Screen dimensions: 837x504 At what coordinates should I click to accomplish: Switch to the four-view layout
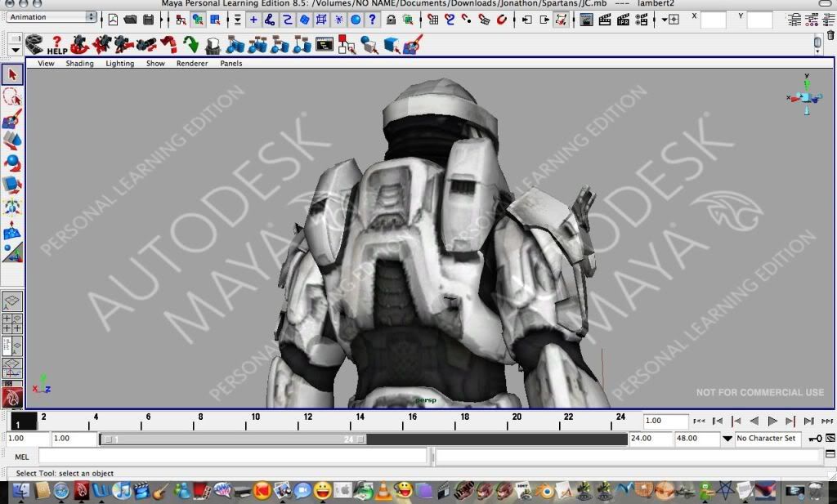point(12,323)
